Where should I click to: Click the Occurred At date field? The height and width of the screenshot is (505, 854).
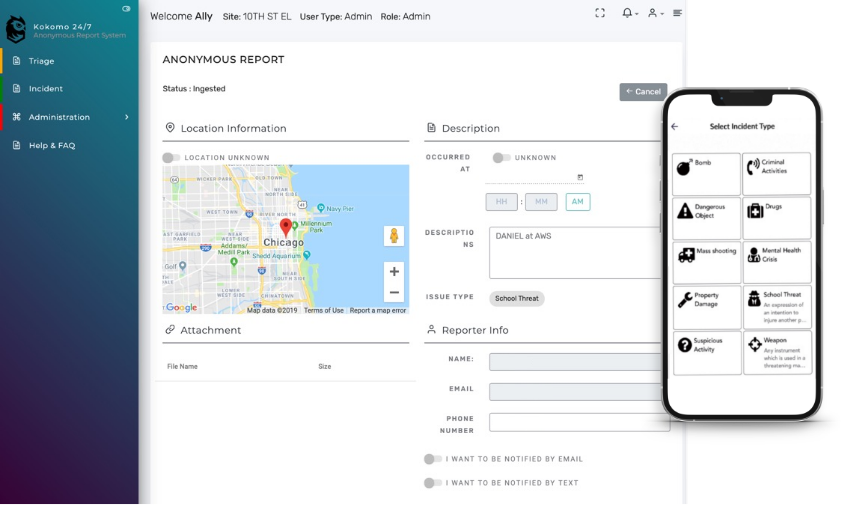pos(534,177)
